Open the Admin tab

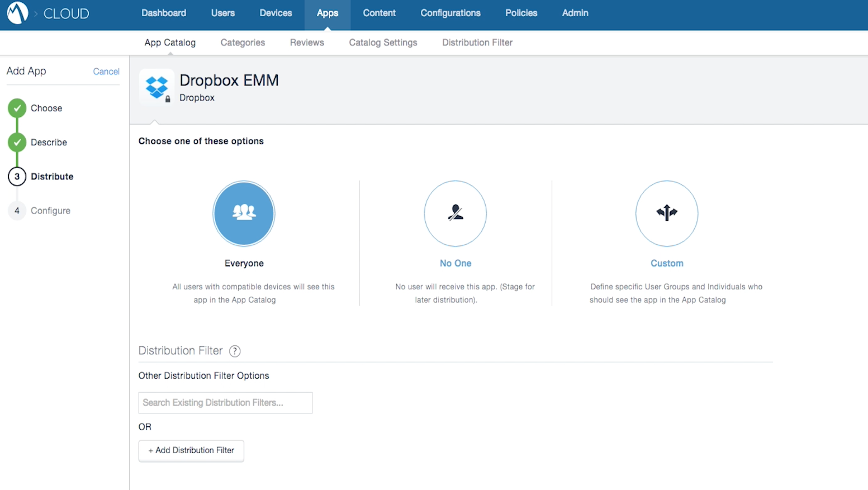pyautogui.click(x=575, y=13)
